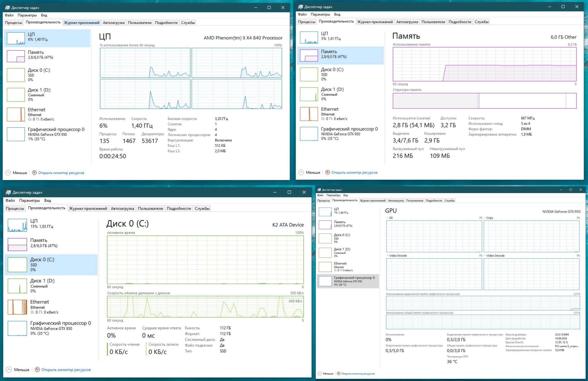Click the Resource Monitor icon in GPU window footer
The width and height of the screenshot is (588, 381).
click(339, 374)
